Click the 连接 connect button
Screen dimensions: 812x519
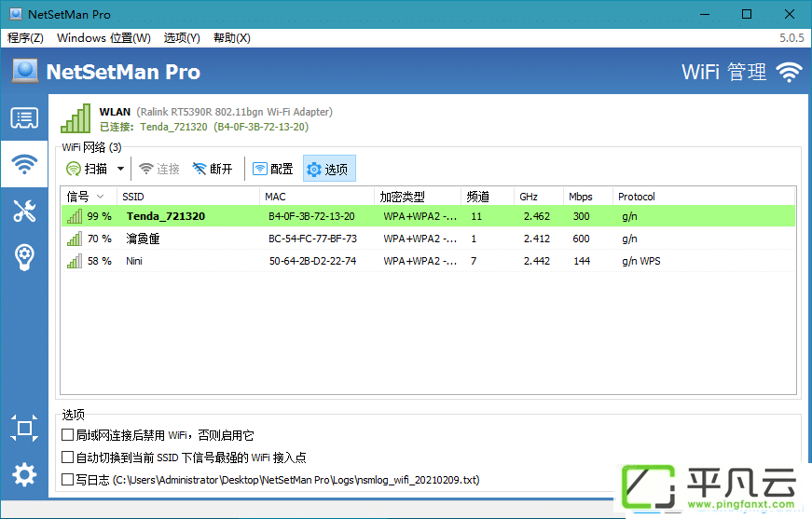click(159, 169)
